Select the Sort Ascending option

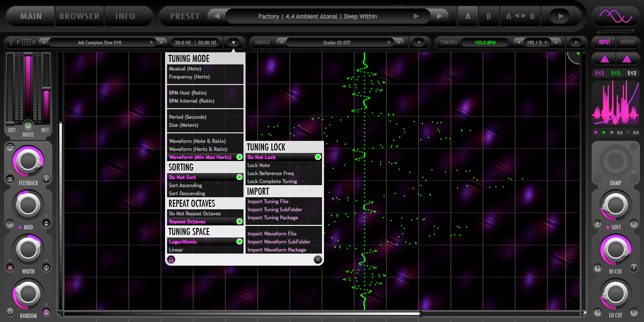(x=205, y=186)
